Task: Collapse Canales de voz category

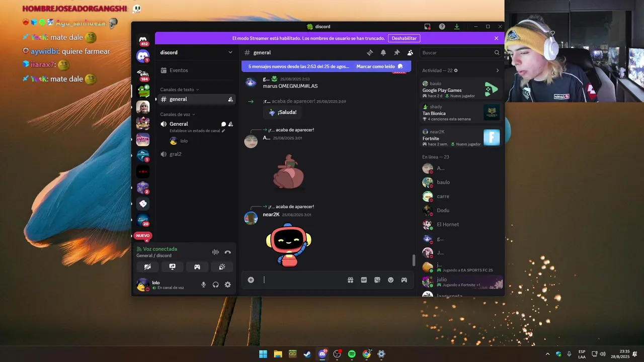Action: 178,114
